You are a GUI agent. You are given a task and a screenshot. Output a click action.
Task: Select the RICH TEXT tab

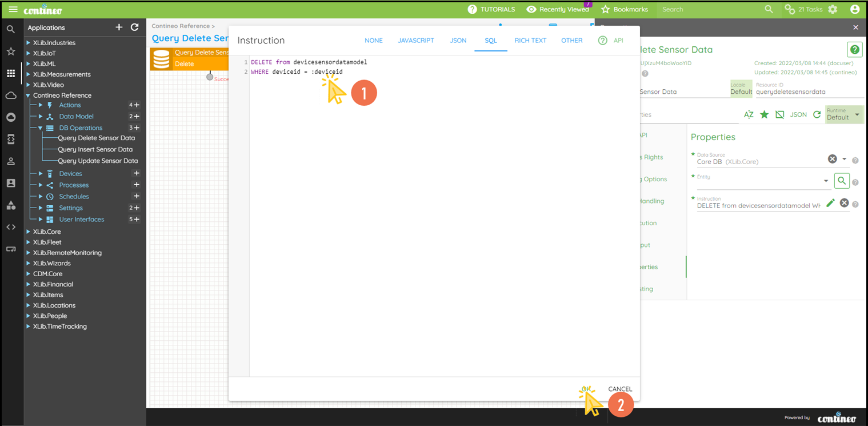click(530, 41)
